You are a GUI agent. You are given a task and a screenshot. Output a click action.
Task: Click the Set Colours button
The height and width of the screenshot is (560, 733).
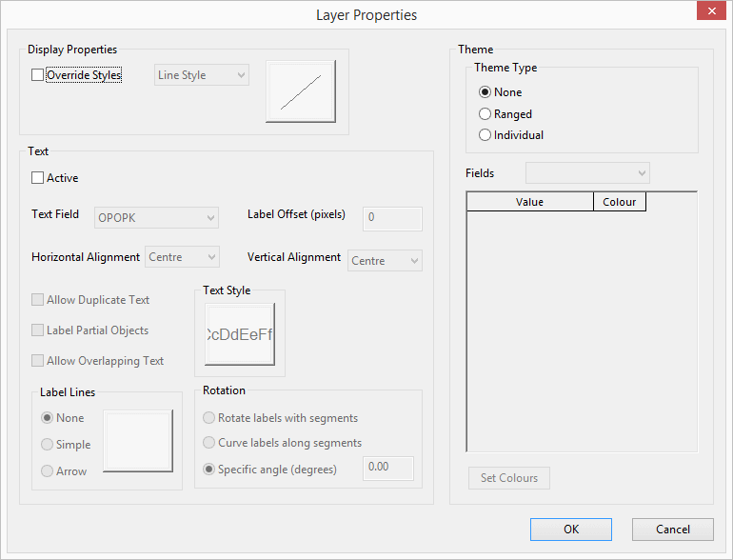click(509, 478)
